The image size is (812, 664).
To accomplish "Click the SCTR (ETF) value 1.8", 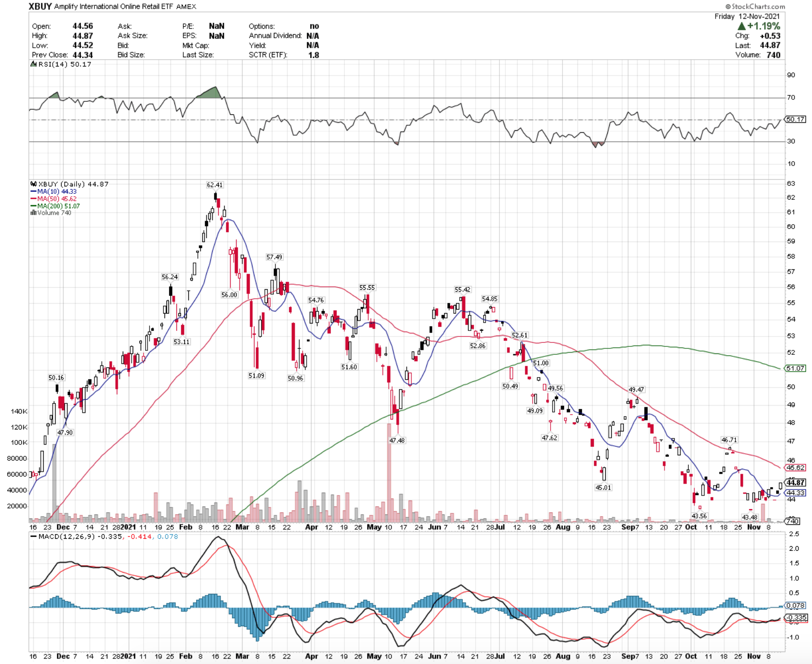I will click(314, 55).
